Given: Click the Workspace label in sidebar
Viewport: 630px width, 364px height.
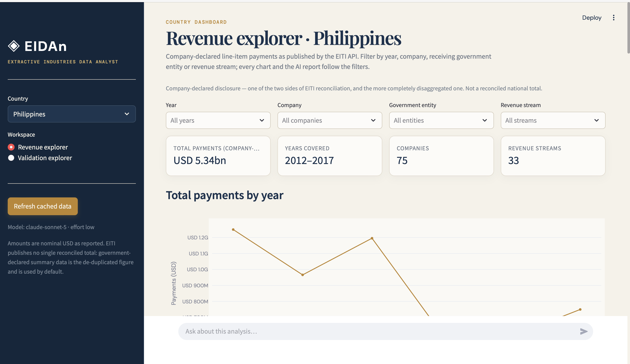Looking at the screenshot, I should (x=21, y=135).
